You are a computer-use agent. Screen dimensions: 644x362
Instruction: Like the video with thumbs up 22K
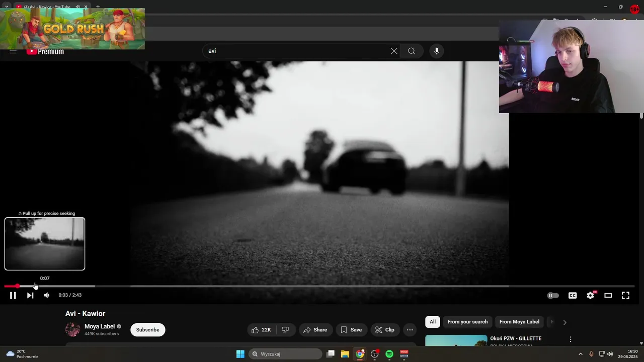click(x=262, y=330)
